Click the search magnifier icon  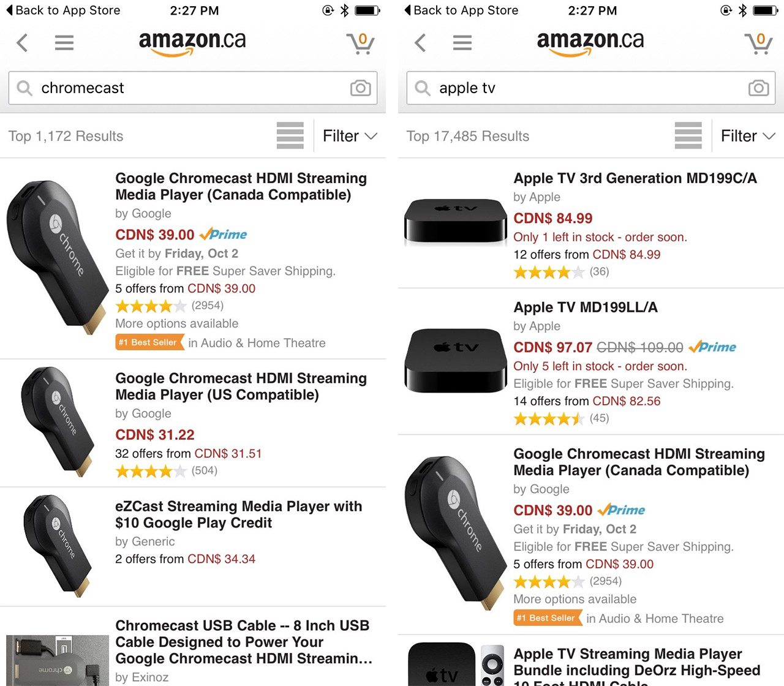[x=24, y=88]
